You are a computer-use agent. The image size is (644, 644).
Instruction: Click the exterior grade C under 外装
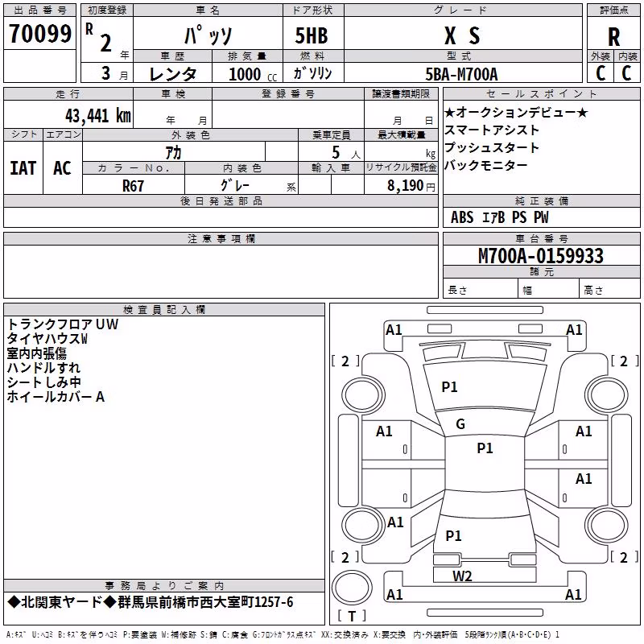pos(601,73)
